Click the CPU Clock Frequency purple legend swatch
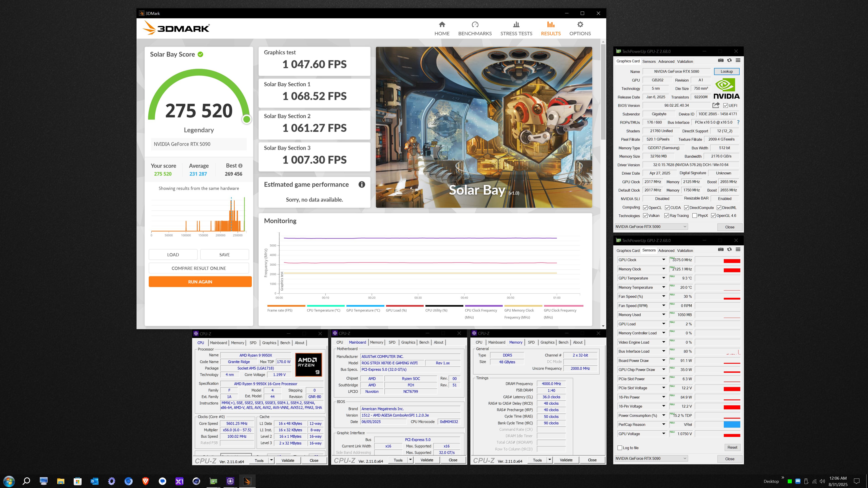Screen dimensions: 868x488 [484, 306]
